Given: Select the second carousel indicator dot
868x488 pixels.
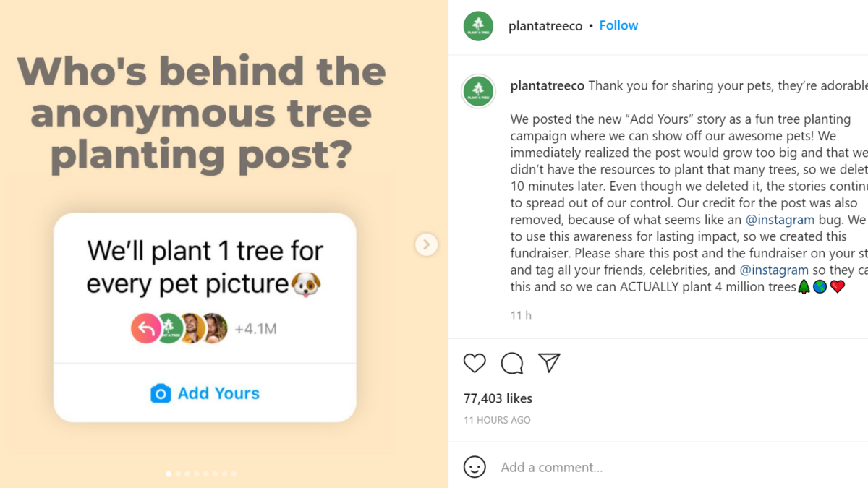Looking at the screenshot, I should pyautogui.click(x=178, y=474).
